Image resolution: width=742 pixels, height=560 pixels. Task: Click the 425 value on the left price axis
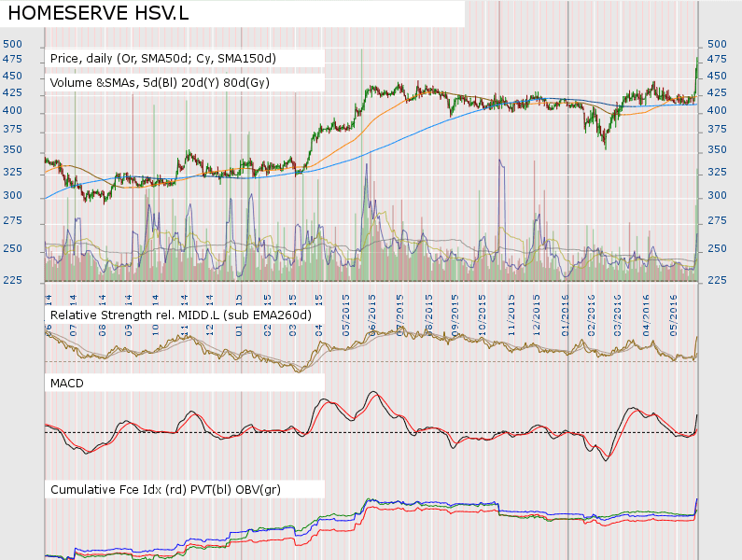pos(13,92)
